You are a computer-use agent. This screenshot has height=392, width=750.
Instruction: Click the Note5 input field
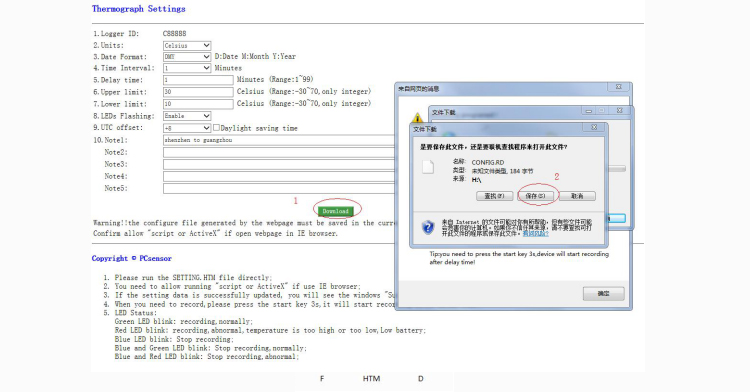279,188
